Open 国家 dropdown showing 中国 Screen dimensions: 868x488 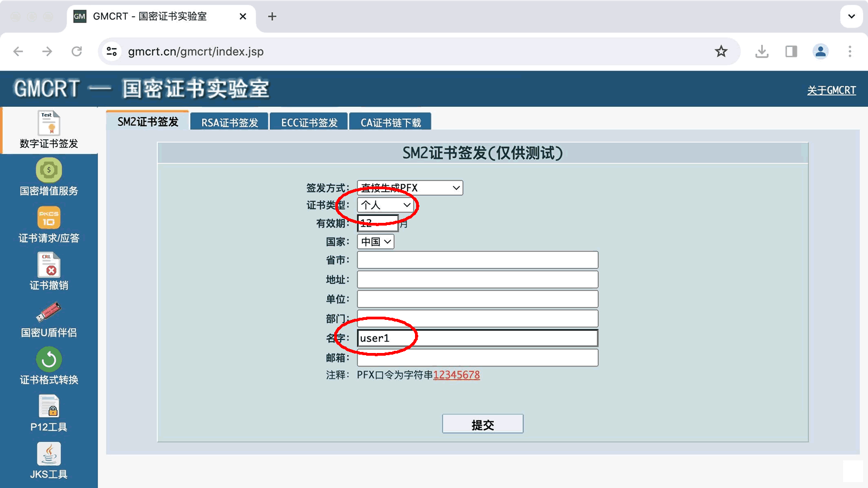coord(375,241)
